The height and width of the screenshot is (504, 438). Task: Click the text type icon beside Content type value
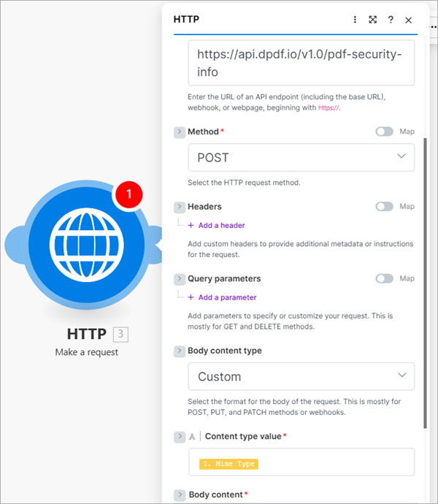(192, 436)
